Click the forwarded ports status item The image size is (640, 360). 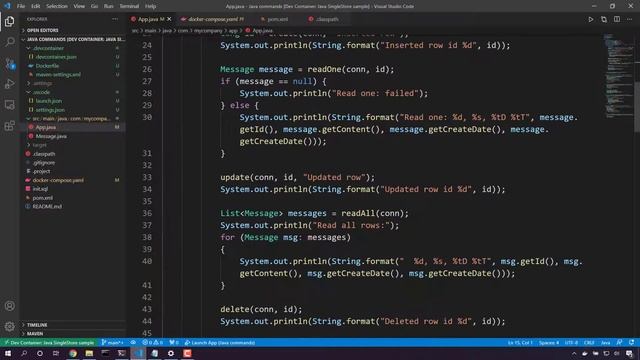coord(174,342)
